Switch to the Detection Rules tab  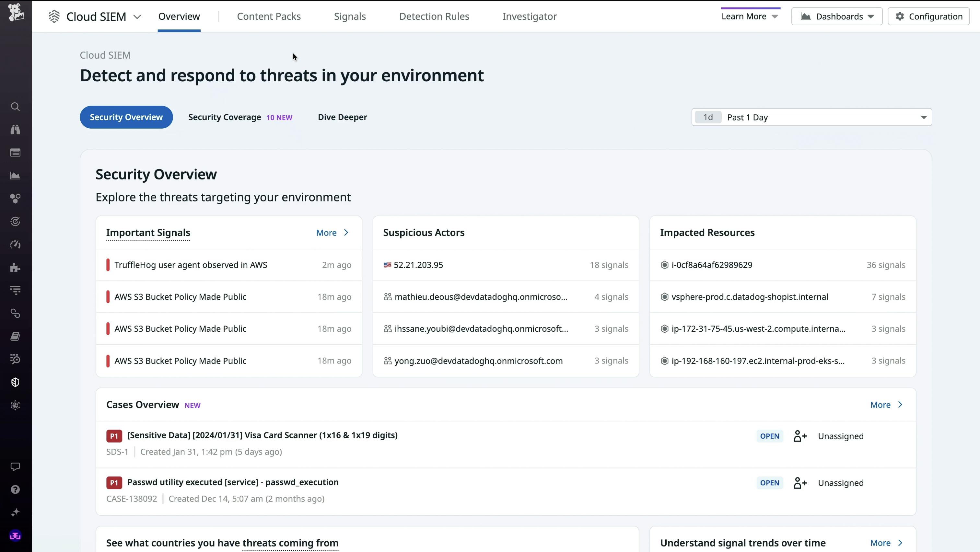pos(434,16)
